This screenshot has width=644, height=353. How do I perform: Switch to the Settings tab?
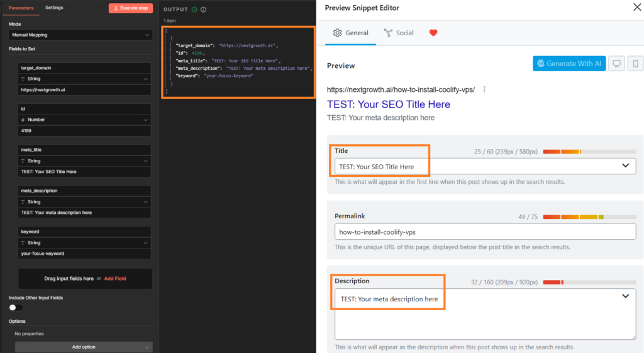[x=54, y=8]
